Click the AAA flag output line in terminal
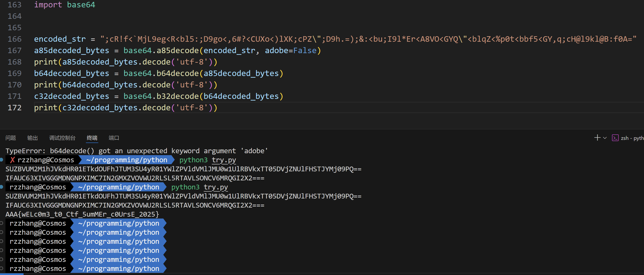The width and height of the screenshot is (644, 275). [82, 214]
